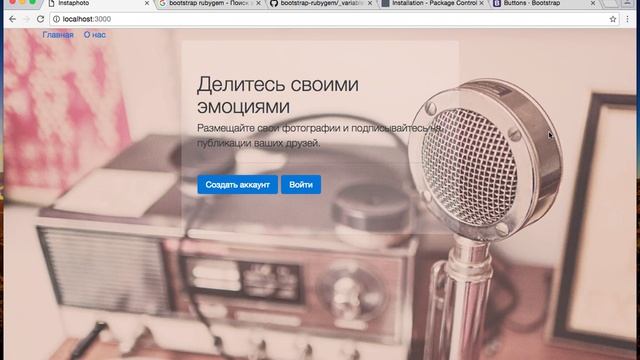Close the Instaphoto tab
The image size is (640, 360).
click(147, 3)
